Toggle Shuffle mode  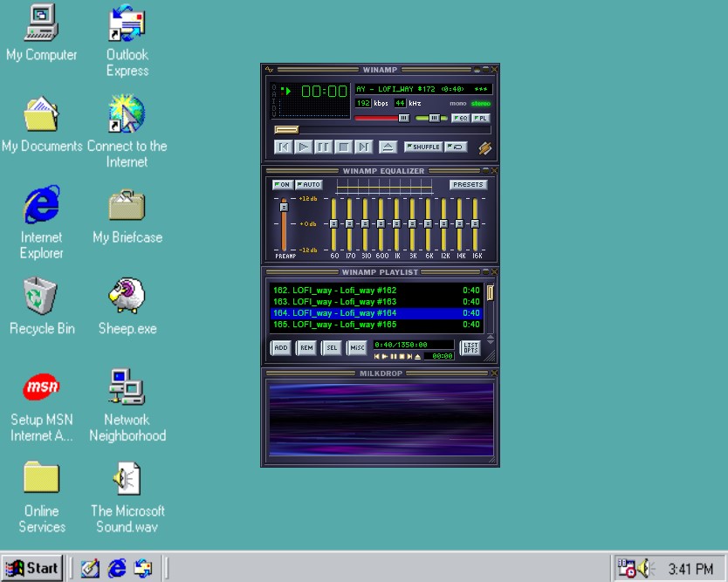423,147
